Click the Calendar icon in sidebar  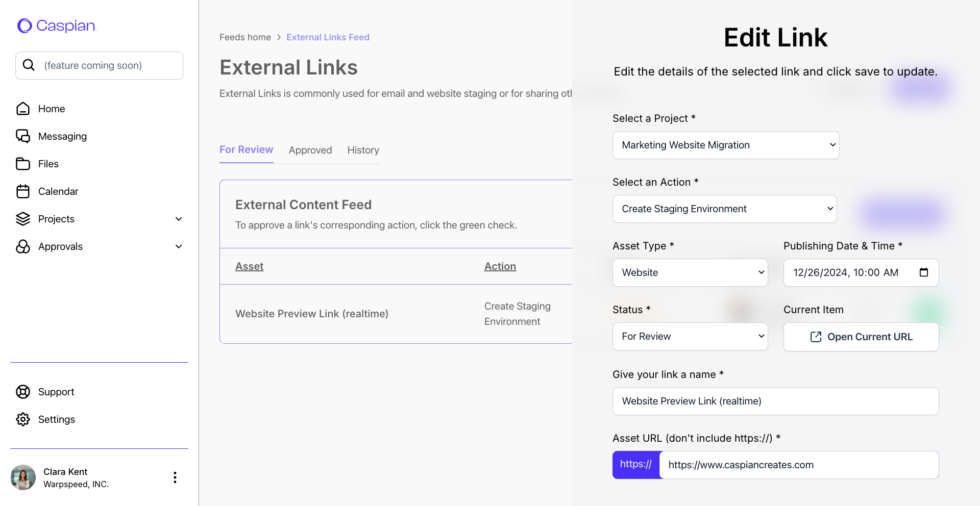coord(23,191)
